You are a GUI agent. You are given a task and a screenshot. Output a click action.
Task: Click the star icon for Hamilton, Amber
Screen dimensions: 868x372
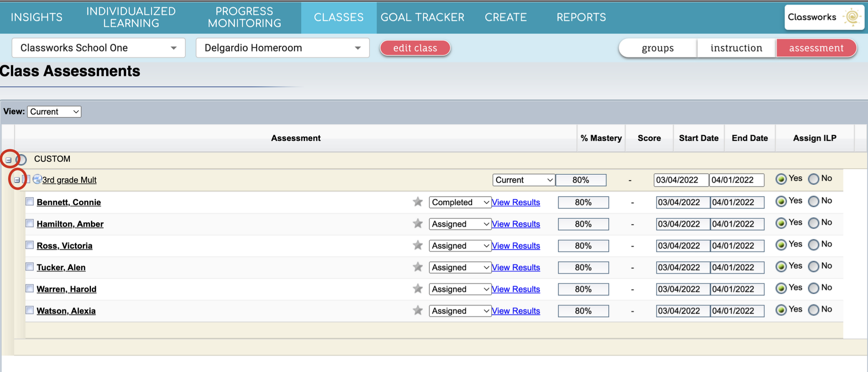click(x=418, y=224)
